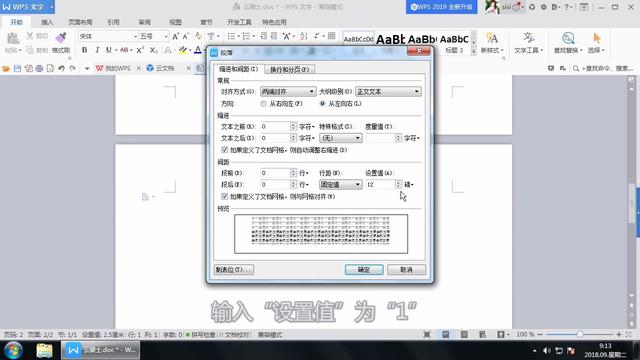Click the volume speaker tray icon
The image size is (640, 360).
point(547,351)
